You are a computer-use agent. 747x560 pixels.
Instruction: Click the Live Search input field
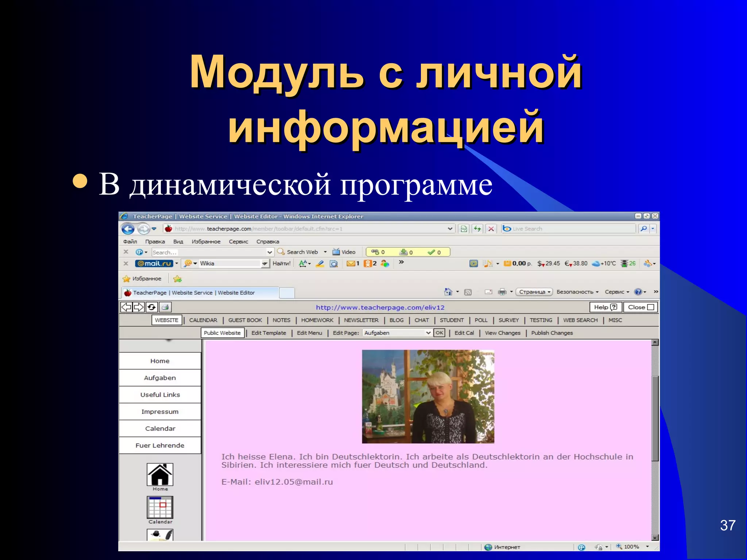point(569,229)
